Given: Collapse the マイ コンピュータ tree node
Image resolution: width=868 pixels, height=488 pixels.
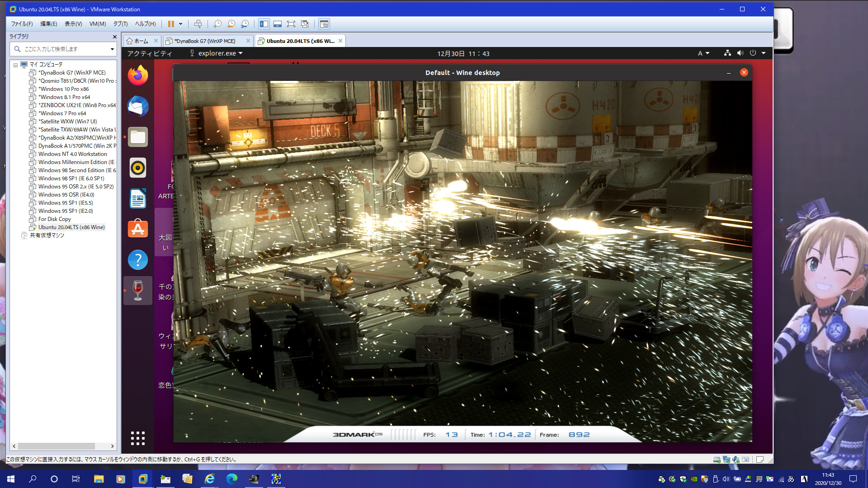Looking at the screenshot, I should [15, 65].
